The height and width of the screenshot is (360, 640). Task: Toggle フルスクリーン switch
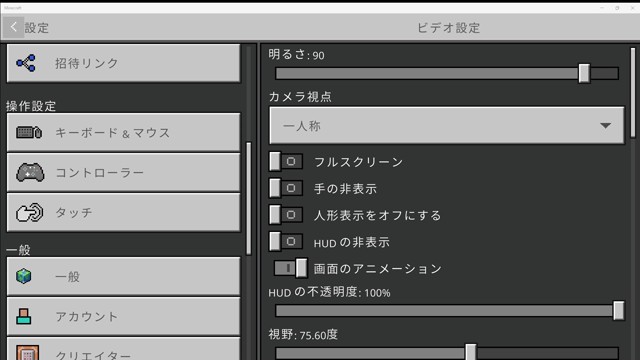pyautogui.click(x=286, y=162)
